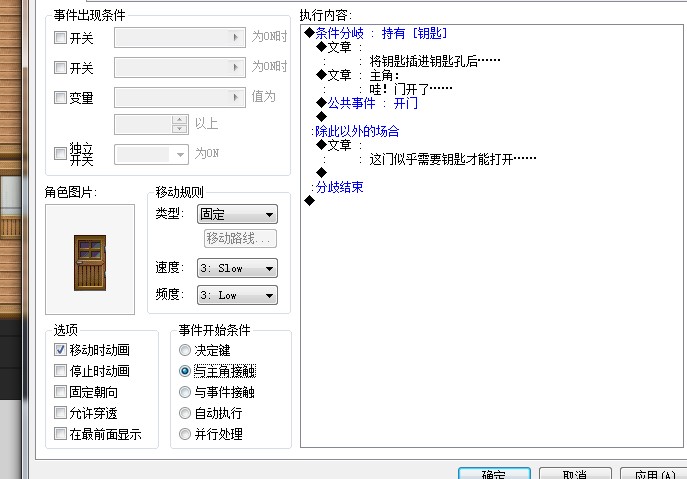Select the 公共事件：开门 command line
This screenshot has width=687, height=479.
[367, 103]
